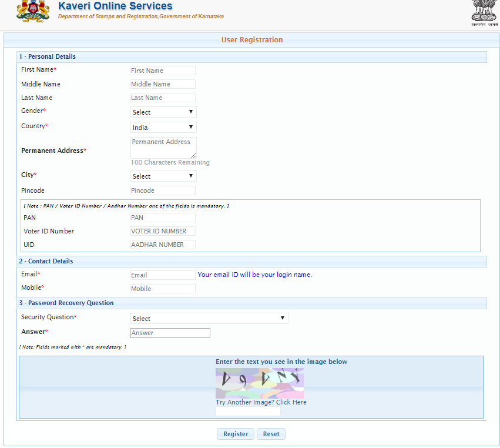The width and height of the screenshot is (500, 448).
Task: Click the Permanent Address text area
Action: tap(163, 146)
